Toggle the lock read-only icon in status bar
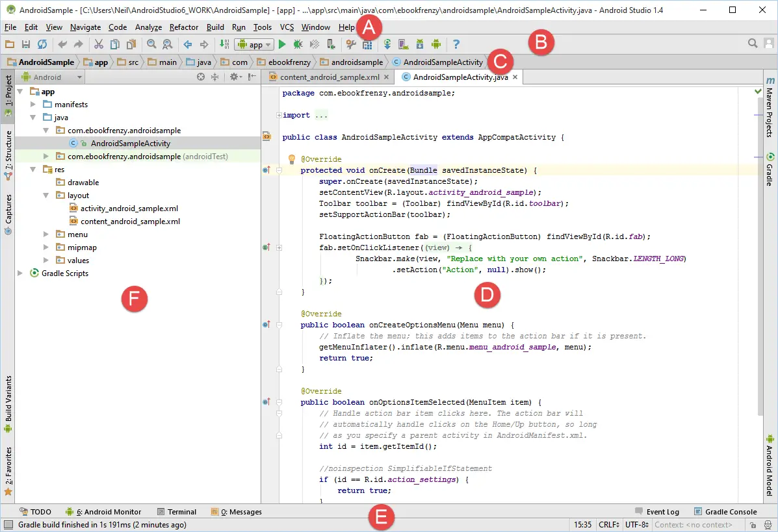Image resolution: width=778 pixels, height=532 pixels. (752, 525)
